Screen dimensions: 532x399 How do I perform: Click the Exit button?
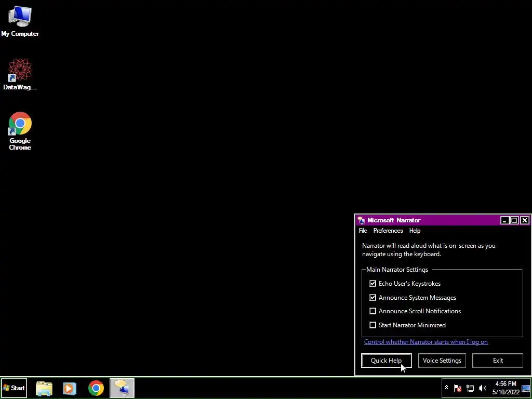(498, 361)
